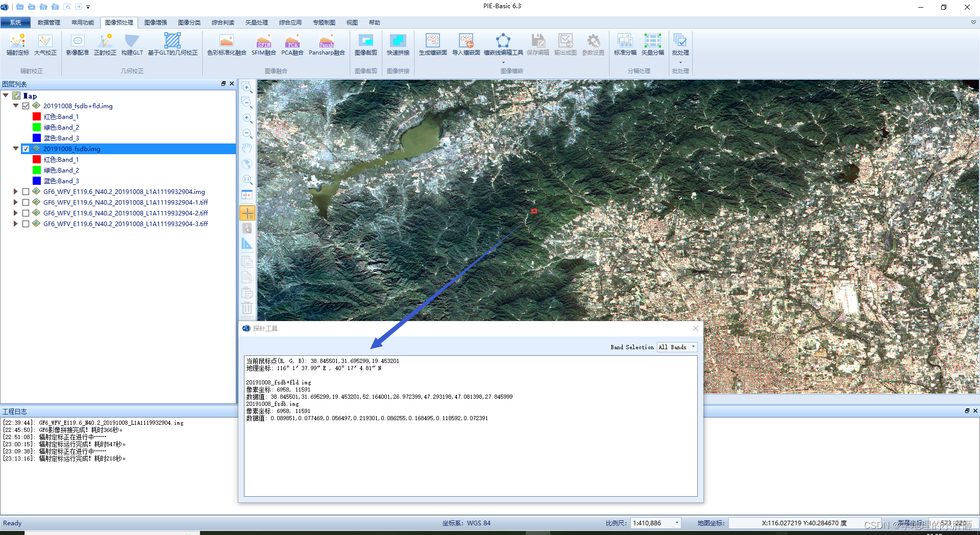Open the 辐射定标 radiometric calibration tool
980x535 pixels.
coord(18,44)
